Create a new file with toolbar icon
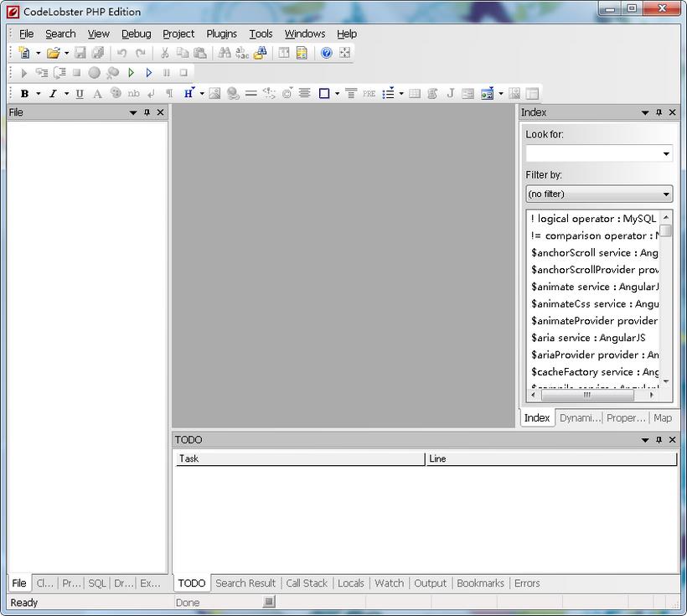This screenshot has width=687, height=616. coord(24,53)
